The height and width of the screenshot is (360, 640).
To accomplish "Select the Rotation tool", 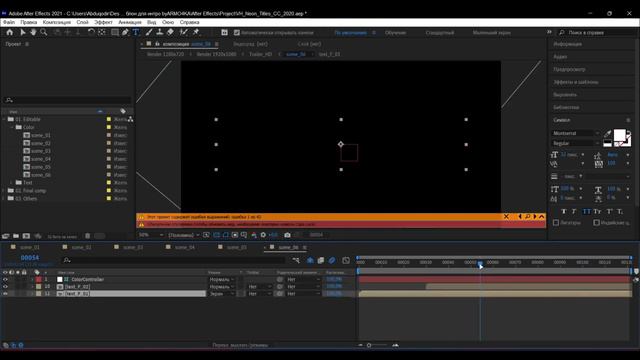I will click(x=91, y=32).
